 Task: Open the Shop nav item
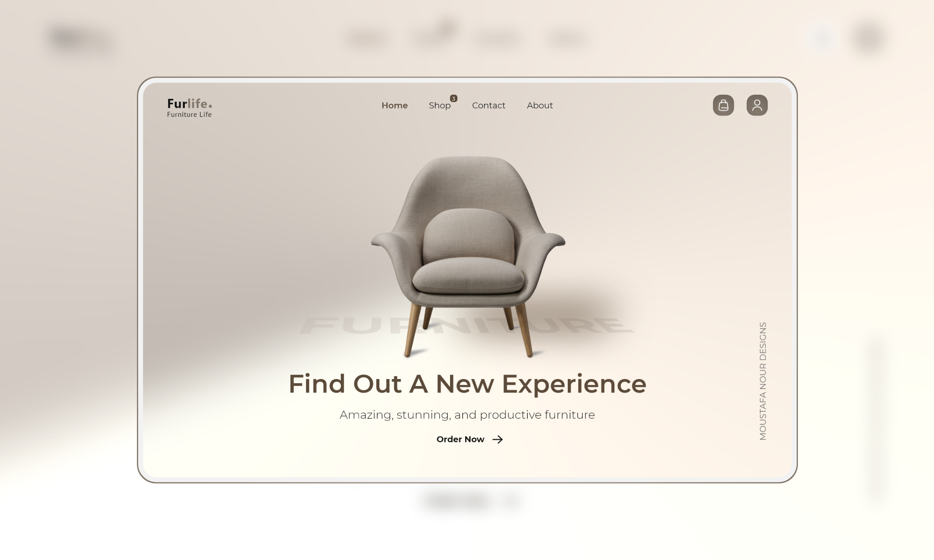[x=439, y=105]
